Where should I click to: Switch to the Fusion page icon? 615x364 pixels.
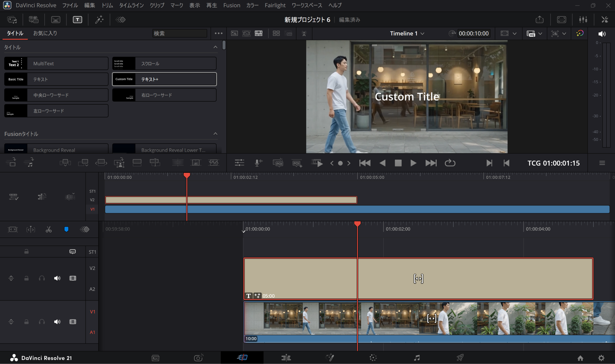click(330, 358)
